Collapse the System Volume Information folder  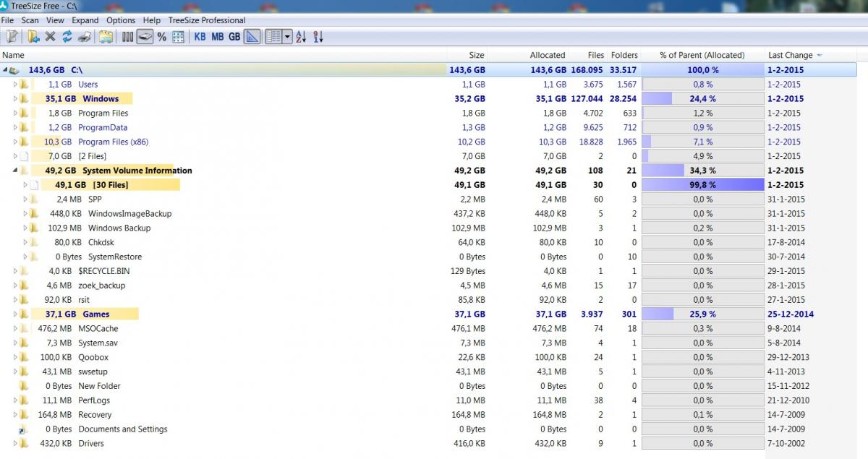click(x=15, y=171)
